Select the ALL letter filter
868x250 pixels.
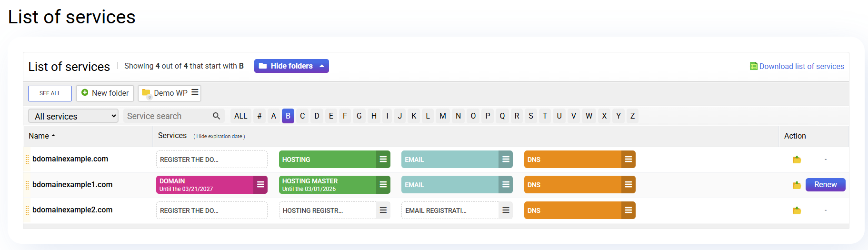[241, 116]
